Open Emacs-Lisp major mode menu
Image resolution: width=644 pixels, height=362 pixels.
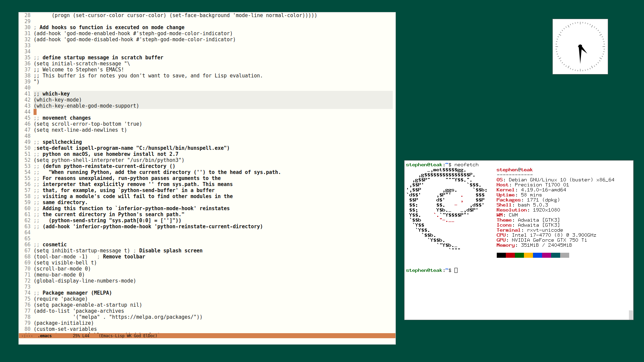coord(112,336)
